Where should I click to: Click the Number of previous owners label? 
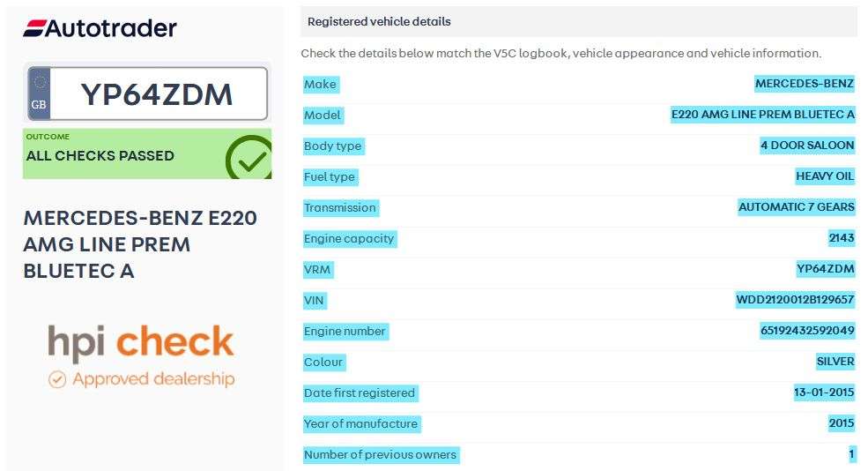click(380, 454)
